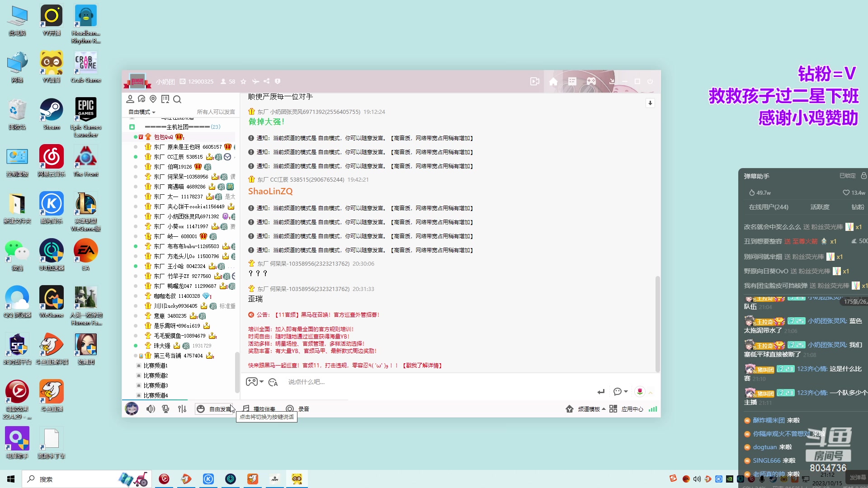The width and height of the screenshot is (868, 488).
Task: Open the gamepad icon in title bar
Action: point(591,81)
